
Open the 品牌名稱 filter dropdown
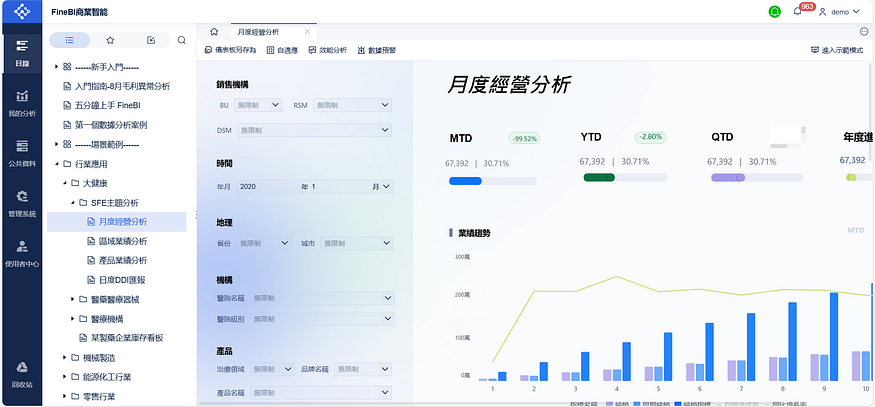(x=363, y=369)
